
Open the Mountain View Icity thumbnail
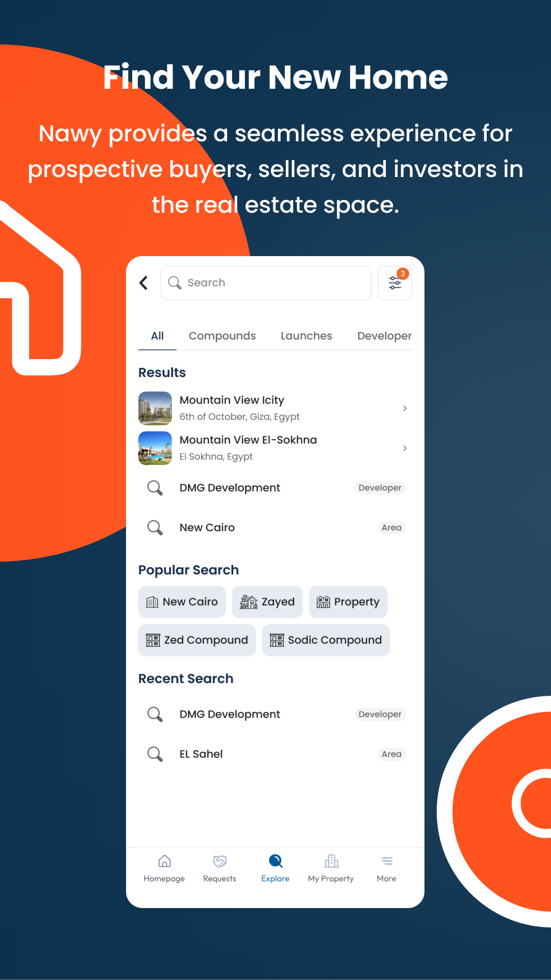click(155, 408)
